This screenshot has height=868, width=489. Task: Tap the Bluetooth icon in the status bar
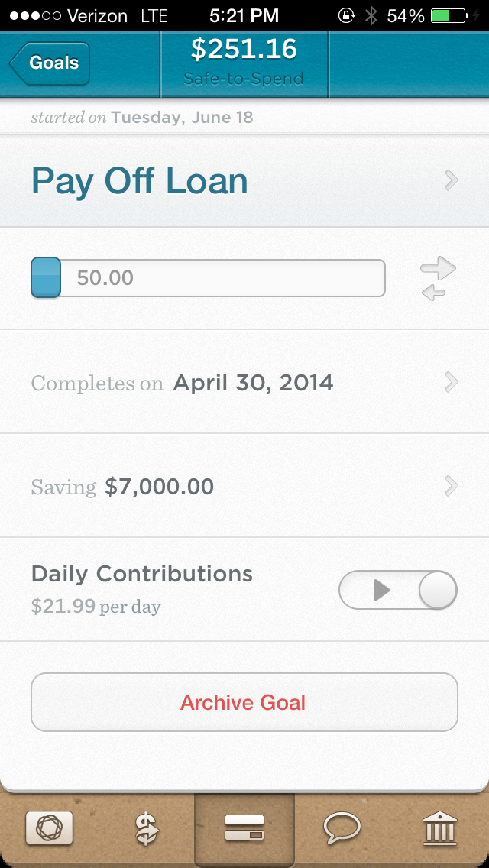(371, 14)
